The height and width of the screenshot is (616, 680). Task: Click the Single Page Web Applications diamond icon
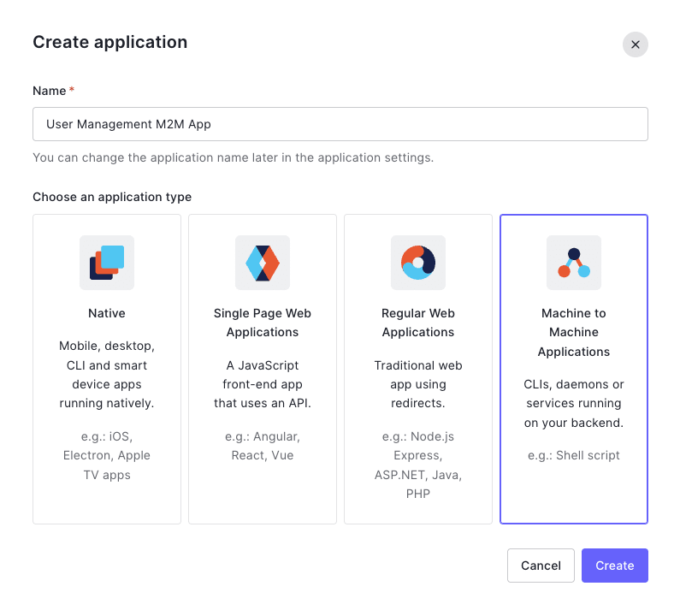point(263,263)
